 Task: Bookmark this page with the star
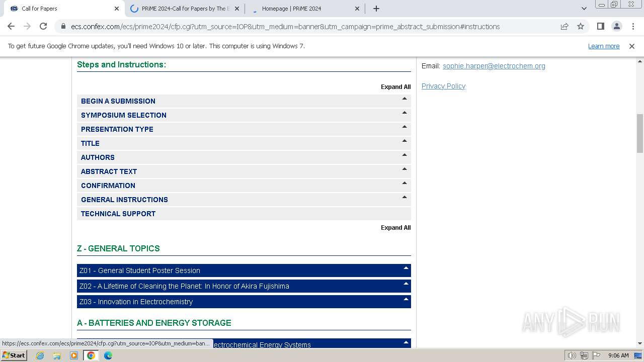[581, 26]
